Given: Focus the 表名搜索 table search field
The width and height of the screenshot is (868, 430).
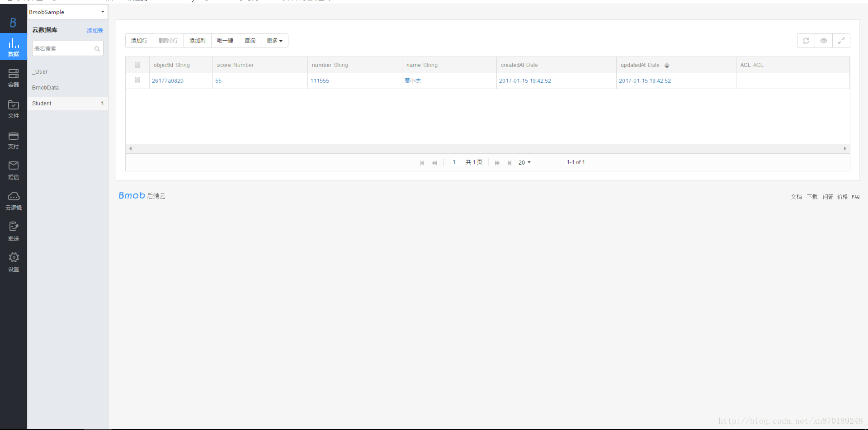Looking at the screenshot, I should [67, 49].
